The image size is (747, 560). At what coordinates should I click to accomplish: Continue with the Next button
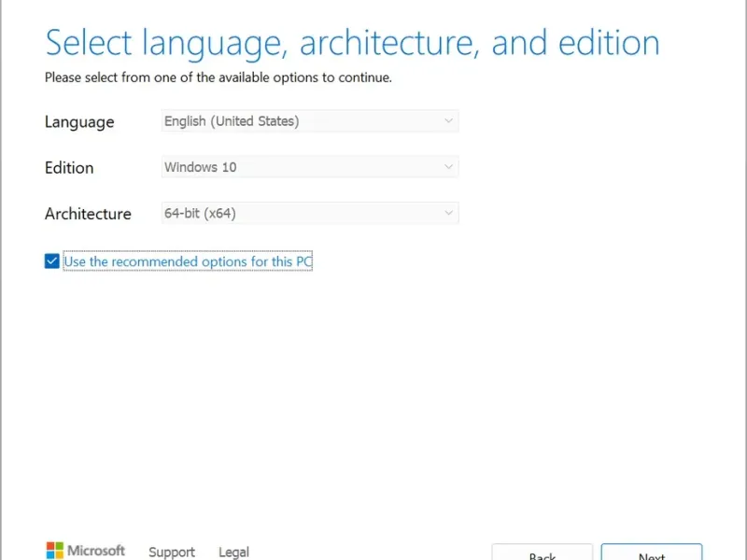[x=652, y=553]
